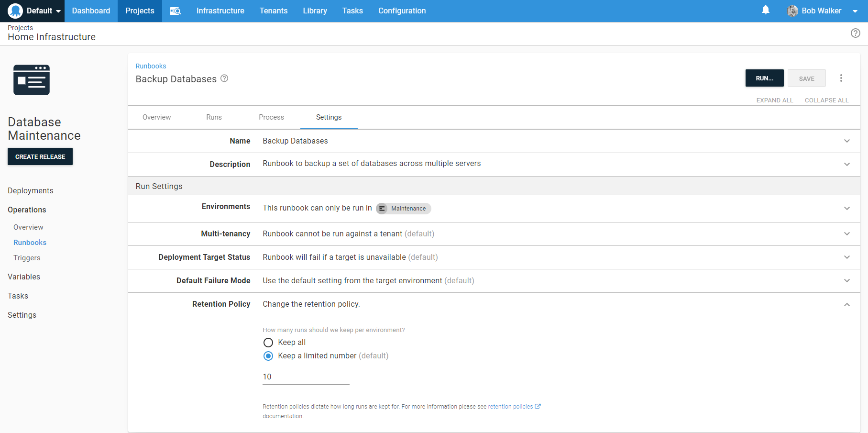Screen dimensions: 868x433
Task: Expand the Default Failure Mode row
Action: tap(846, 280)
